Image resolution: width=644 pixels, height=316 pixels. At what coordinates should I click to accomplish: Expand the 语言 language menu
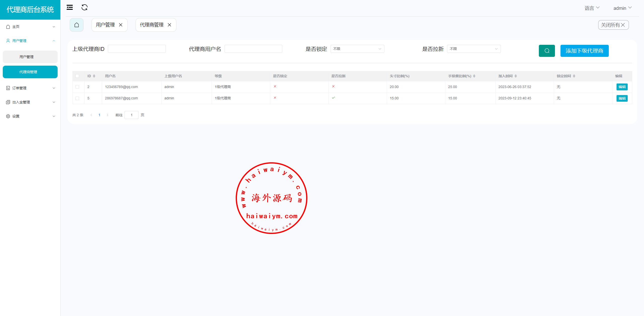pos(592,8)
